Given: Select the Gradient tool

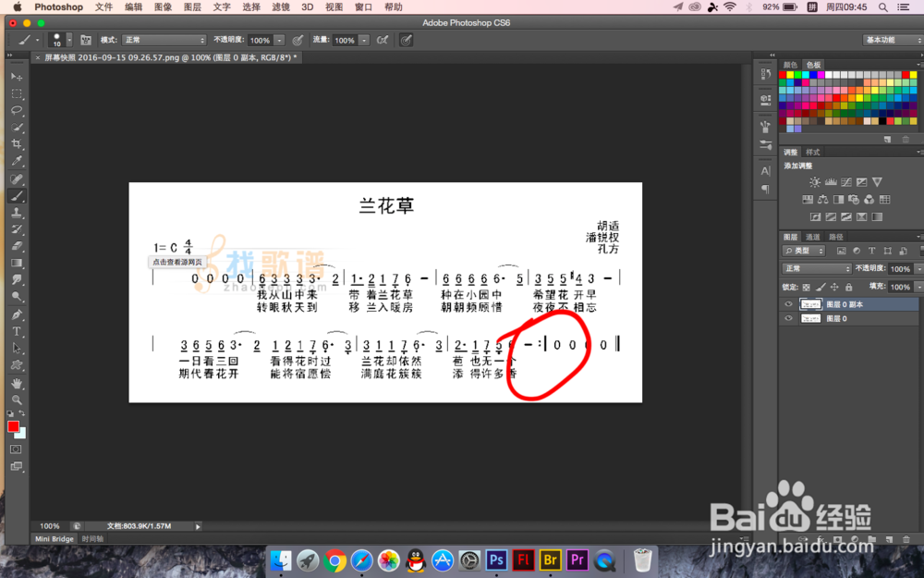Looking at the screenshot, I should point(17,263).
